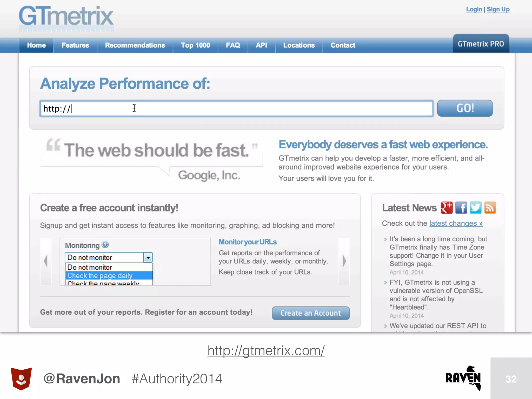
Task: Follow the Sign Up link
Action: point(498,9)
